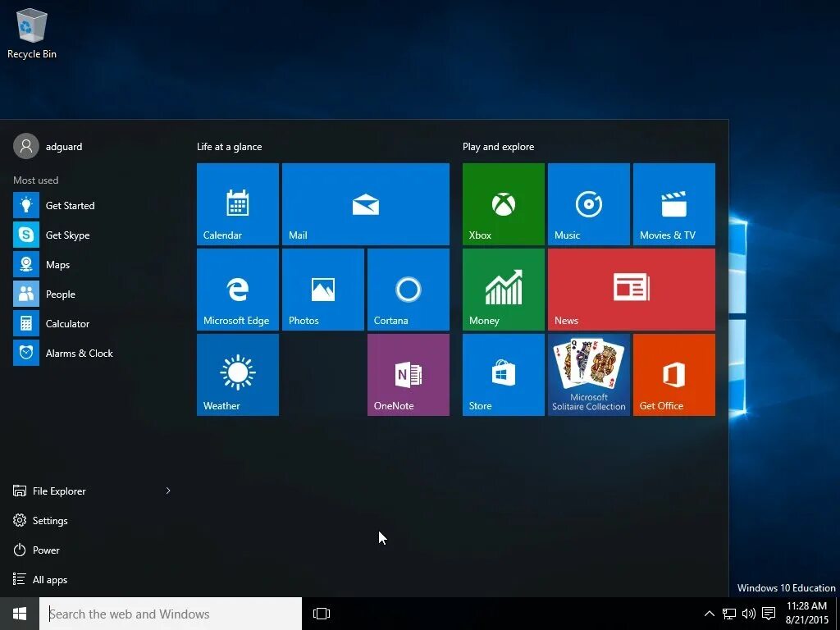Screen dimensions: 840x630
Task: Open Get Skype from Most used
Action: tap(91, 235)
